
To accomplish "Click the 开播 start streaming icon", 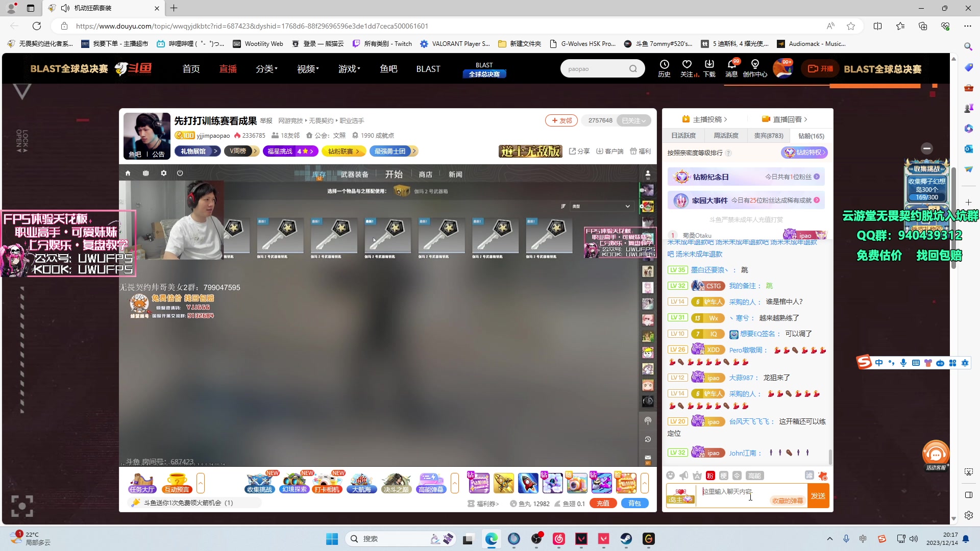I will (820, 68).
